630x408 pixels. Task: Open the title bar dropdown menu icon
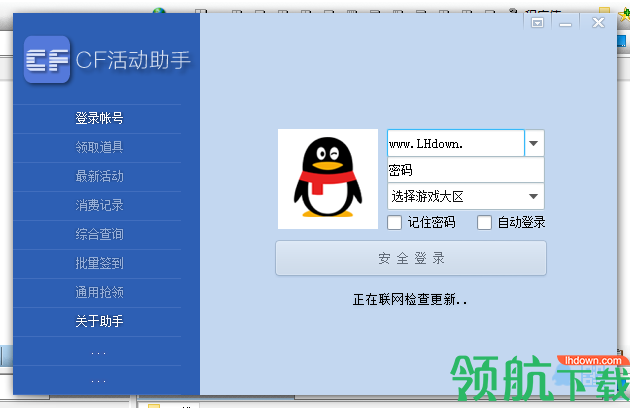[537, 23]
